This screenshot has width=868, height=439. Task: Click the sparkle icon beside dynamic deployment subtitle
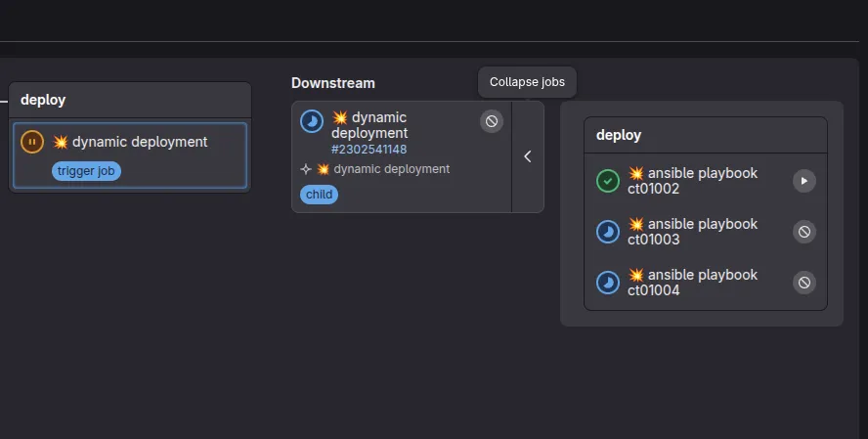[x=306, y=169]
